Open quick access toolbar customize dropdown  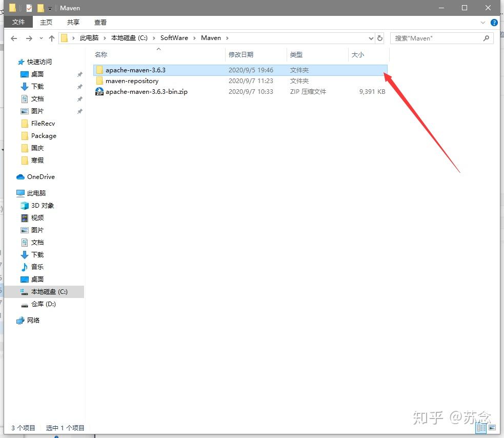pos(50,8)
